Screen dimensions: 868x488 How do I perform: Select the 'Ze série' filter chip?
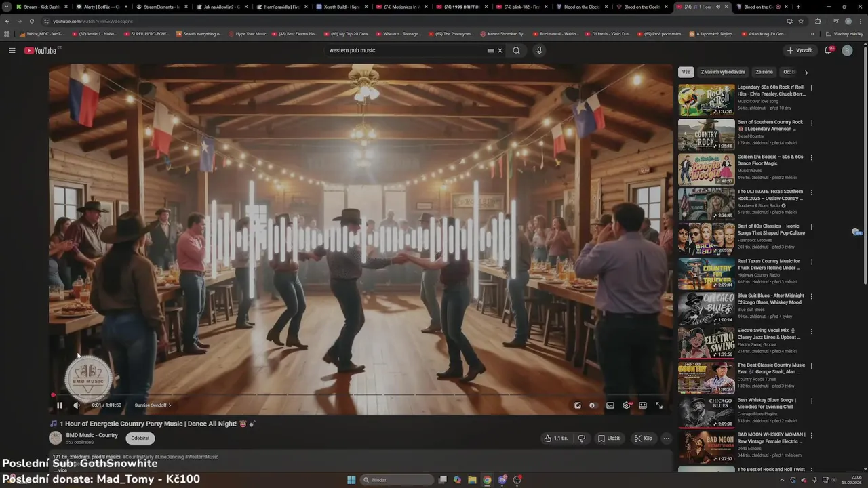click(x=764, y=72)
